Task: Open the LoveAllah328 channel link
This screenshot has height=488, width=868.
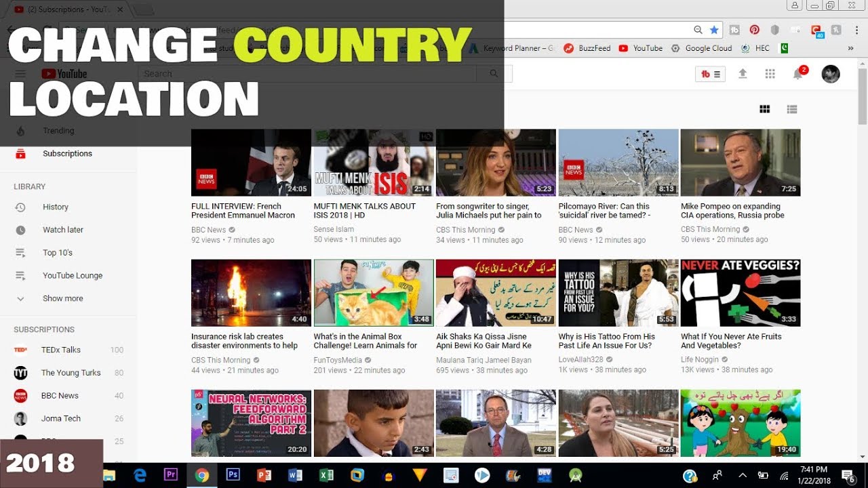Action: tap(580, 360)
